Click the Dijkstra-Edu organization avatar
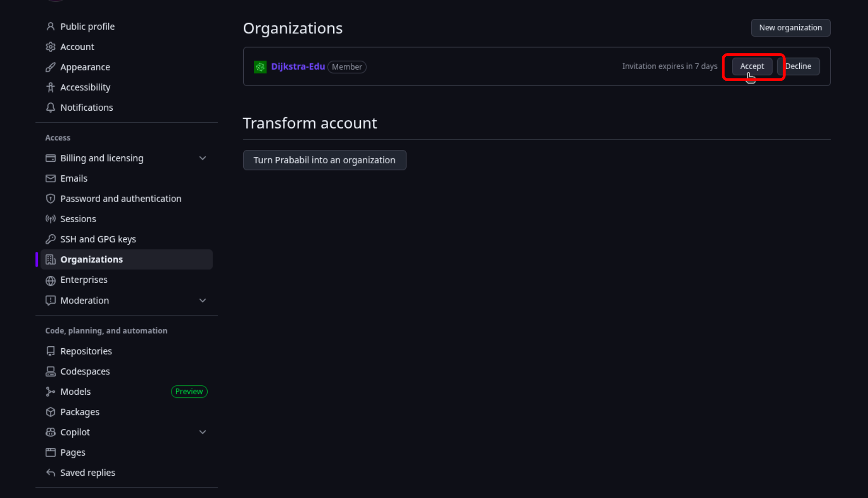 coord(260,66)
